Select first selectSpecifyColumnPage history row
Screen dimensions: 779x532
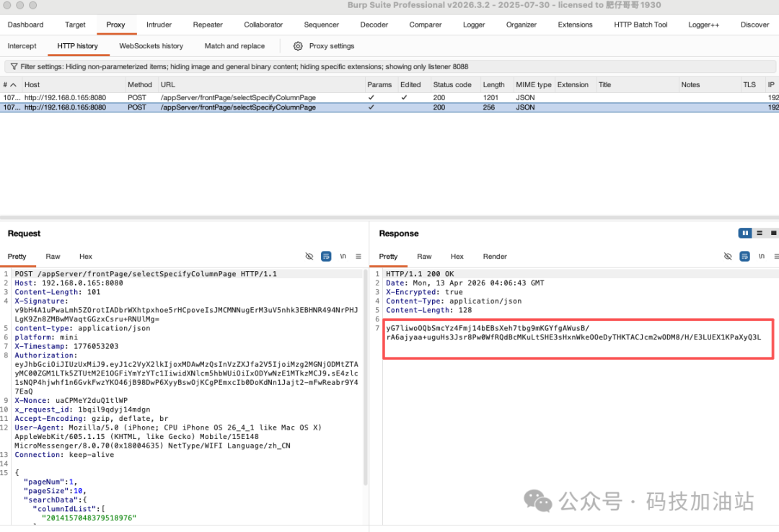pyautogui.click(x=238, y=97)
